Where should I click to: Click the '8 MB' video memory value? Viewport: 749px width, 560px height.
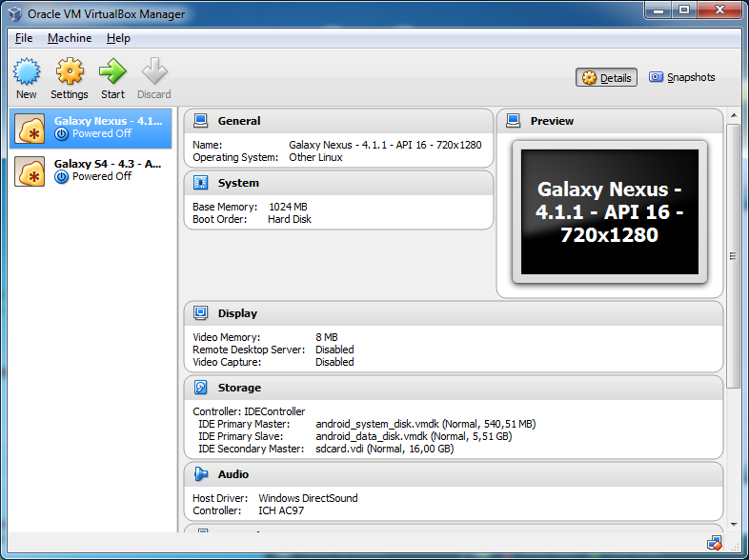point(327,337)
